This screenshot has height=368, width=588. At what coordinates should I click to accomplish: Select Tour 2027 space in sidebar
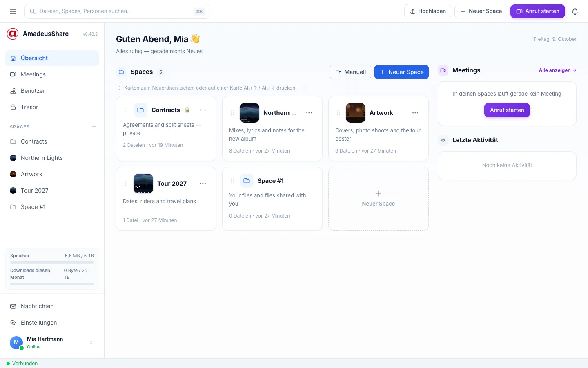[52, 191]
